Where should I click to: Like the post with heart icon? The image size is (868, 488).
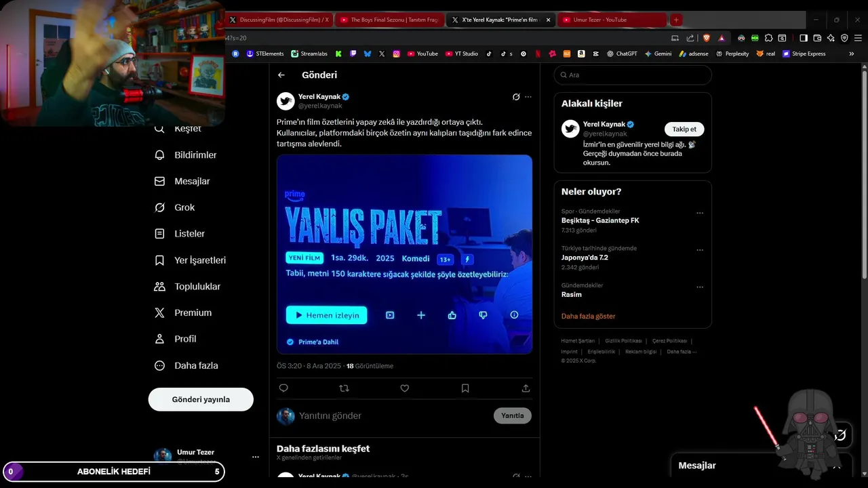click(405, 388)
